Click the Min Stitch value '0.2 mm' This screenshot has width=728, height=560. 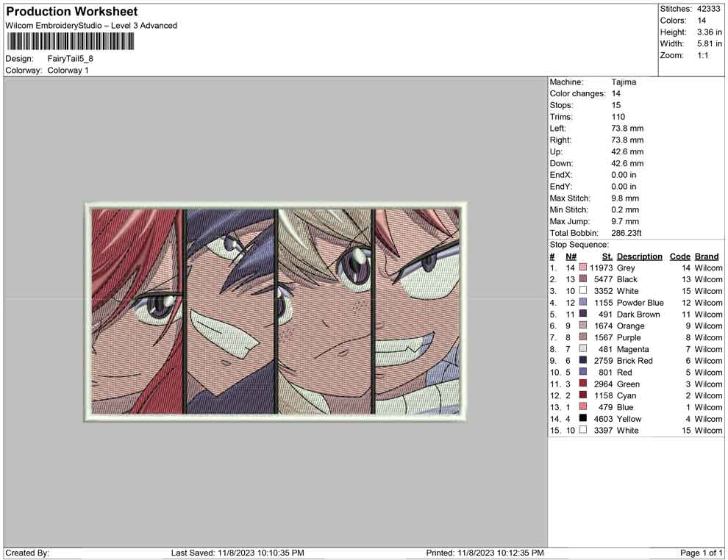[x=625, y=209]
